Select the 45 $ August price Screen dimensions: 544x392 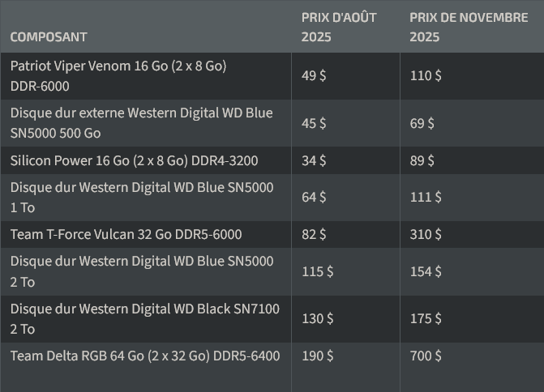coord(313,123)
